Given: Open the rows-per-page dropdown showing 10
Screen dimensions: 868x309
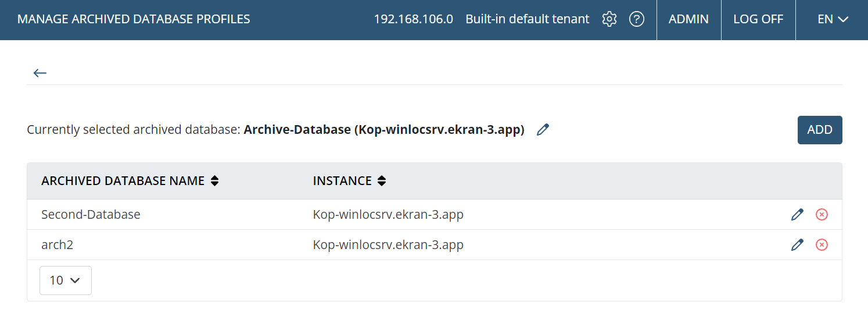Looking at the screenshot, I should coord(65,280).
